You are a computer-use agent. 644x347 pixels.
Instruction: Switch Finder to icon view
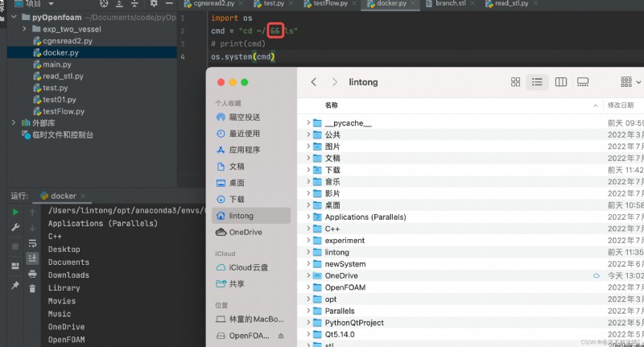pyautogui.click(x=515, y=82)
